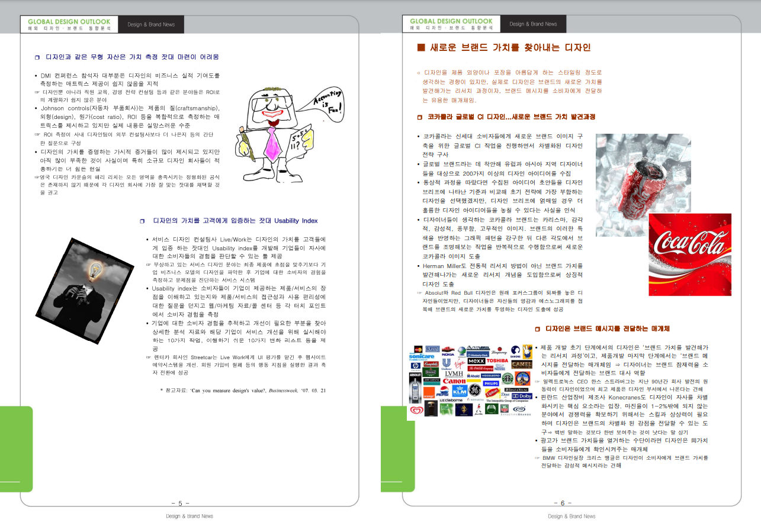Screen dimensions: 761x532
Task: Click the green Starbucks logo
Action: coord(507,378)
